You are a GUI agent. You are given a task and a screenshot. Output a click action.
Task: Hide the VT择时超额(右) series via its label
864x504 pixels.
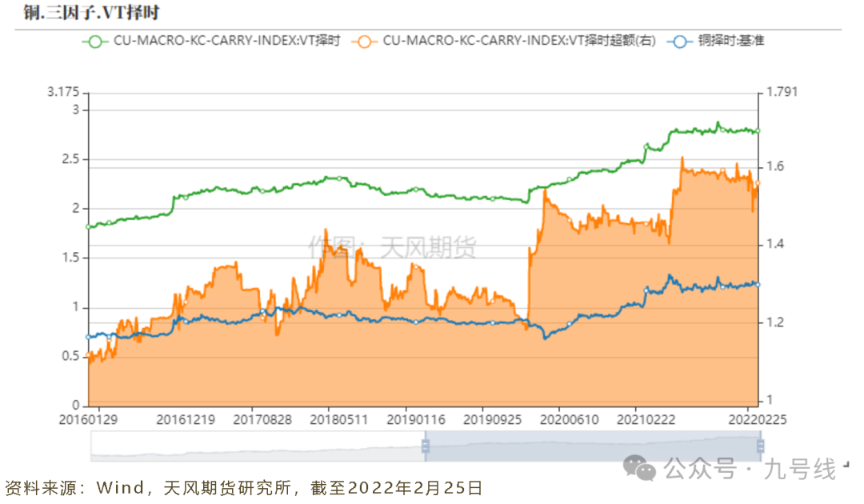tap(518, 41)
